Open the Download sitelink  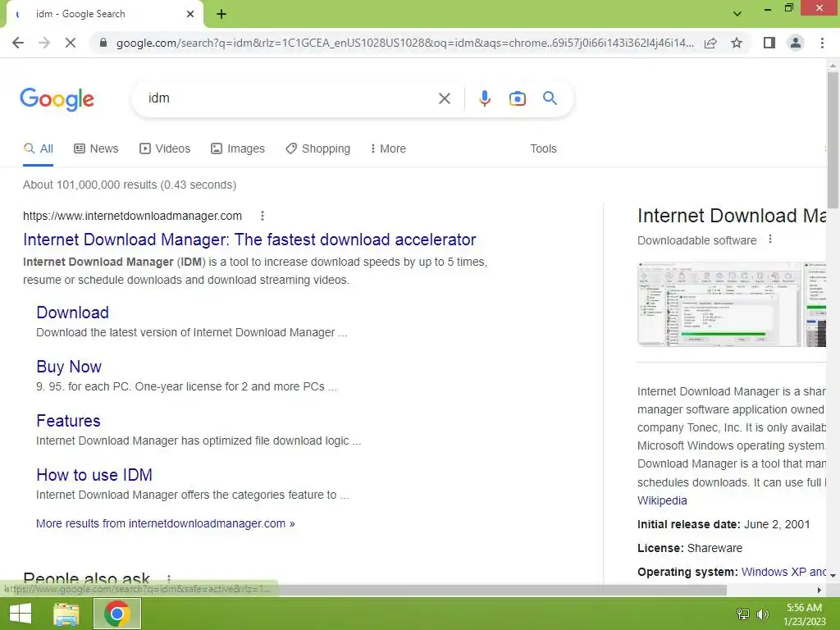coord(72,313)
